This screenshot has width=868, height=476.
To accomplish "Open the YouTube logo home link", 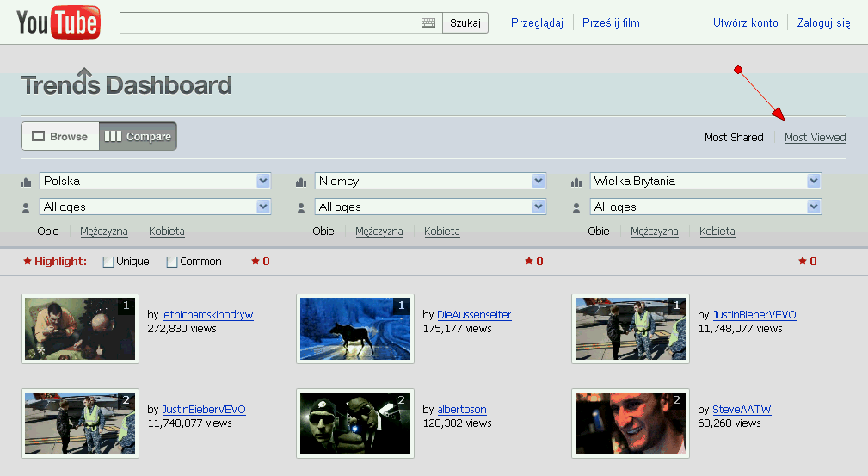I will [x=58, y=22].
